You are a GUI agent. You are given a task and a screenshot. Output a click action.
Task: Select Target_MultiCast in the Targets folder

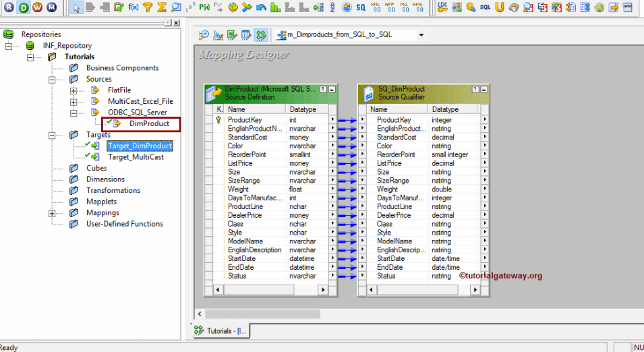(x=135, y=157)
